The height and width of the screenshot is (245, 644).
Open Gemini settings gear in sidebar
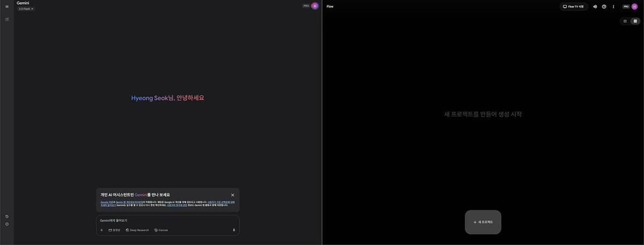(7, 224)
